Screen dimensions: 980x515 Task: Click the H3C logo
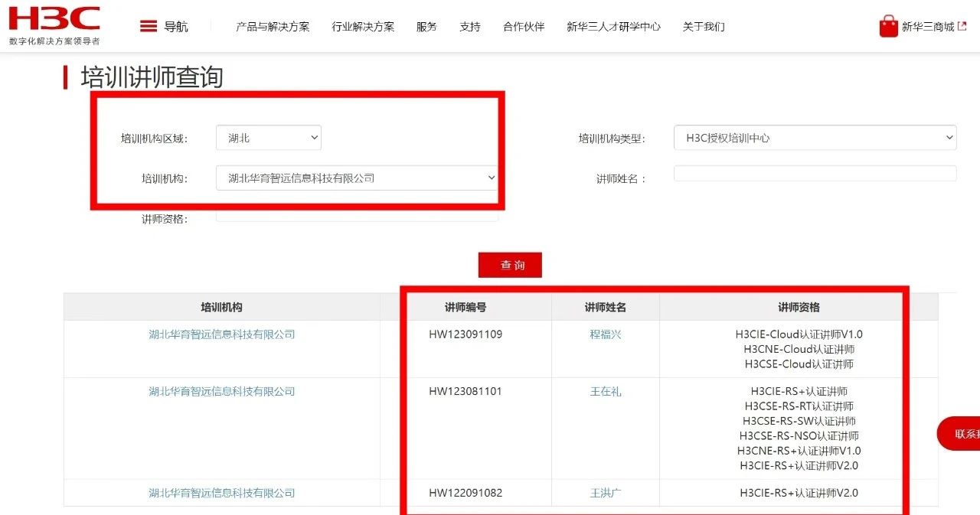pyautogui.click(x=54, y=18)
